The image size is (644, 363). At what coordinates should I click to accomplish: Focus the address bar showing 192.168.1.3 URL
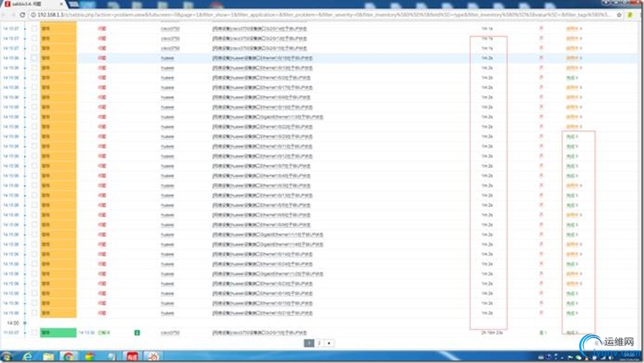324,14
